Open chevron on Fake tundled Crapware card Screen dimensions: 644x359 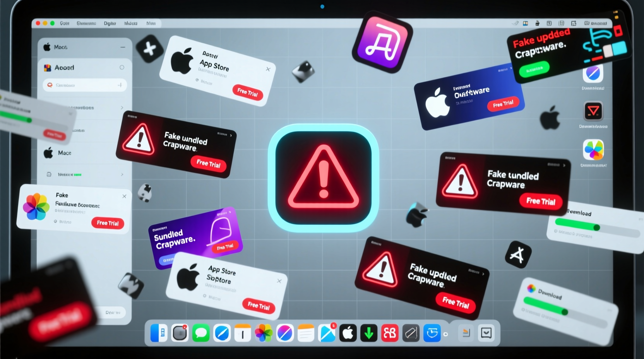[x=564, y=165]
